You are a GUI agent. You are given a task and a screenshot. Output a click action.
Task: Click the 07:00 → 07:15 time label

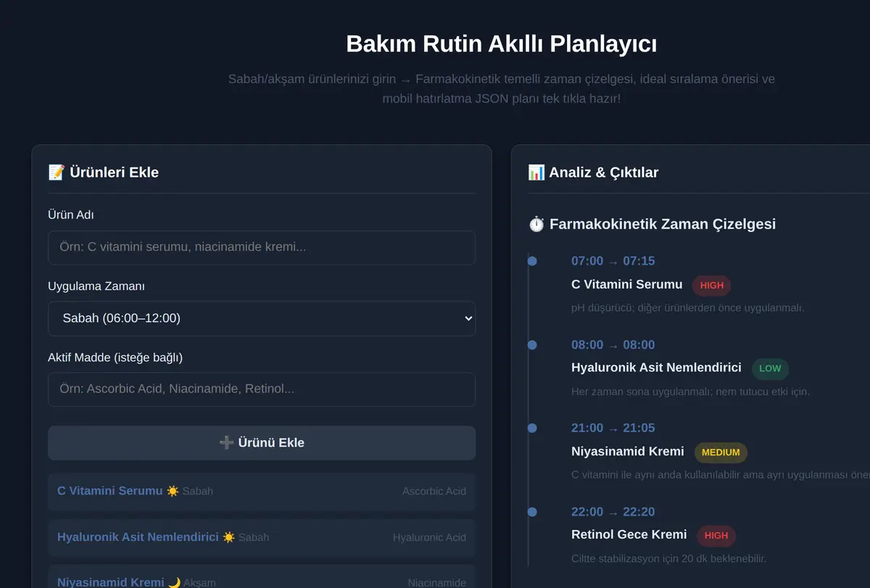[x=613, y=261]
